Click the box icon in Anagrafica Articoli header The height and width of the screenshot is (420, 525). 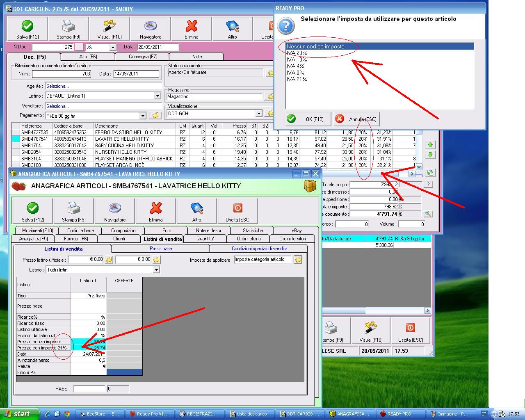310,186
